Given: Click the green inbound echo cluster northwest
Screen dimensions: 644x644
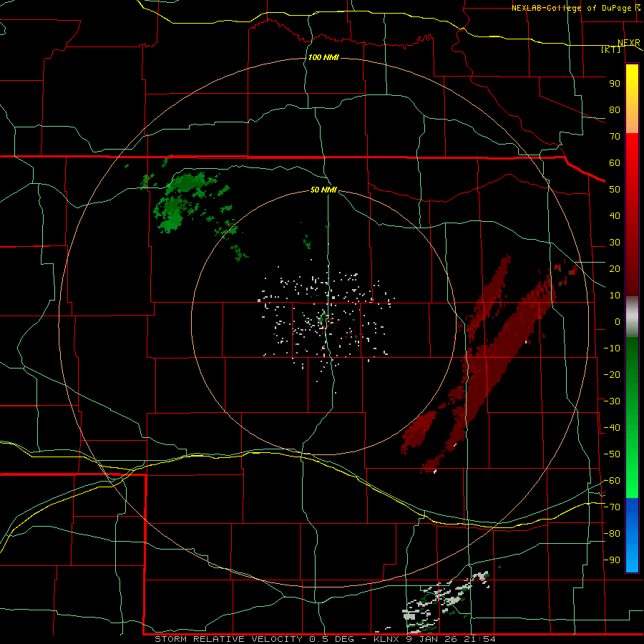Looking at the screenshot, I should click(x=185, y=203).
